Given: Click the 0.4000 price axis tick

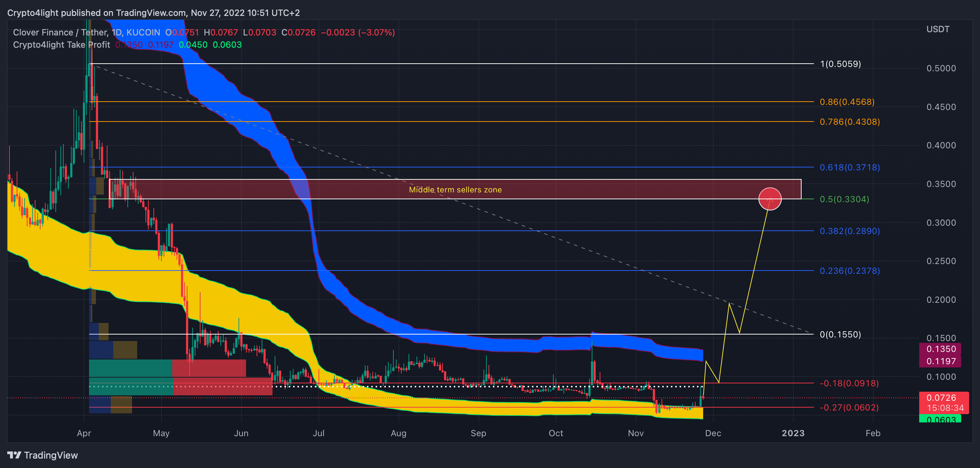Looking at the screenshot, I should tap(941, 145).
